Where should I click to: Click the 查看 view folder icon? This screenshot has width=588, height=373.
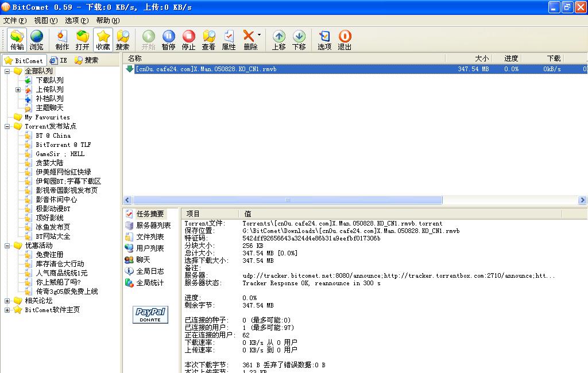click(x=208, y=40)
